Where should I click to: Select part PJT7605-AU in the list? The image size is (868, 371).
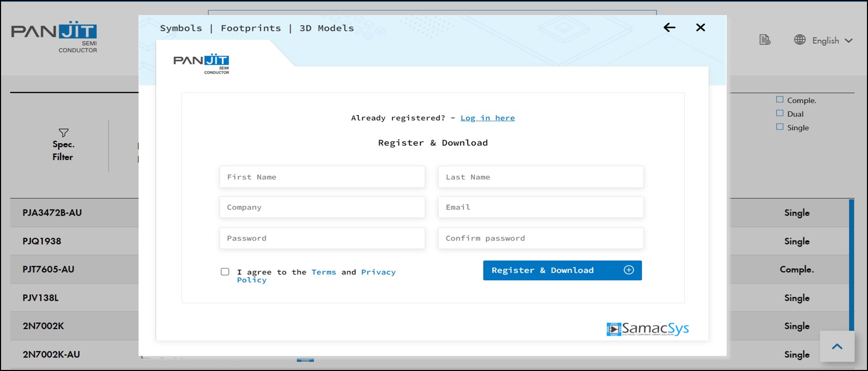[x=48, y=269]
